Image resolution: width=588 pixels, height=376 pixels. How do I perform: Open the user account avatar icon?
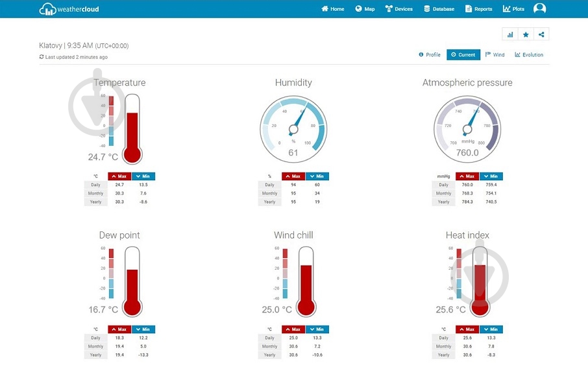coord(539,8)
